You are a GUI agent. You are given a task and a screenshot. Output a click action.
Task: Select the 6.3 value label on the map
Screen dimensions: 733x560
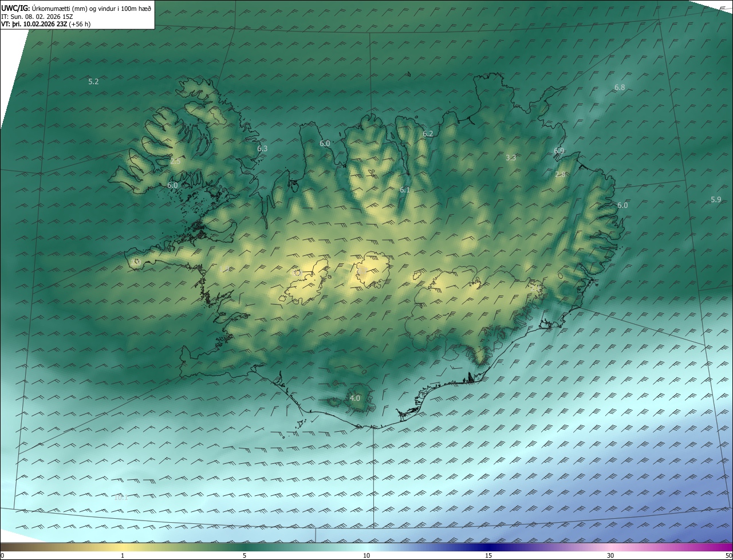[262, 148]
